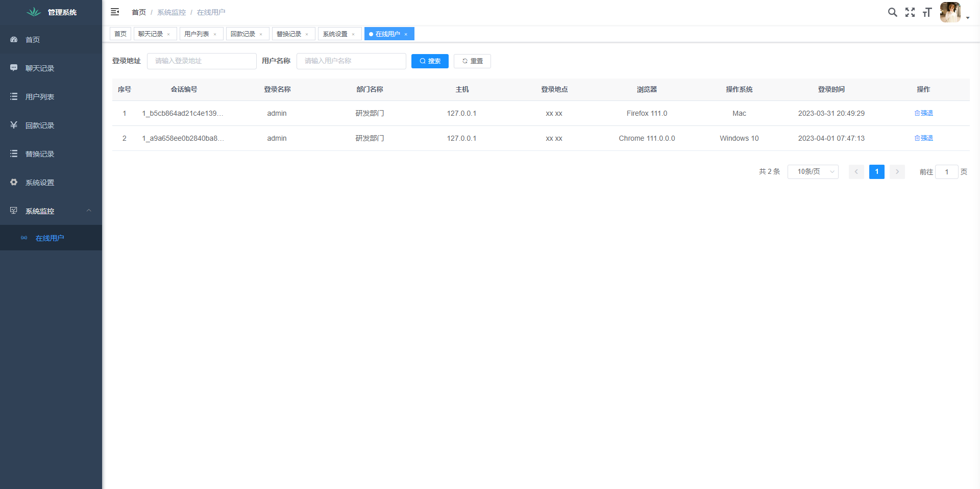
Task: Click the blue 搜索 button
Action: point(430,61)
